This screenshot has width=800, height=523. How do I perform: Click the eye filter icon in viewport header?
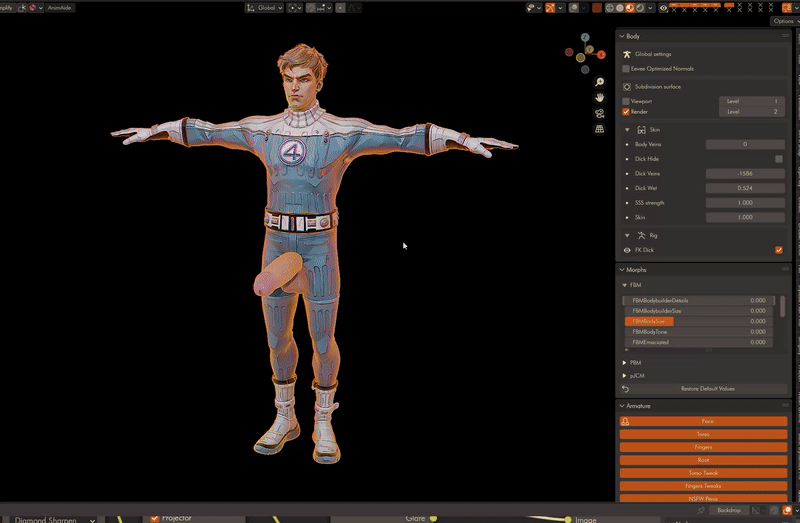[x=663, y=8]
